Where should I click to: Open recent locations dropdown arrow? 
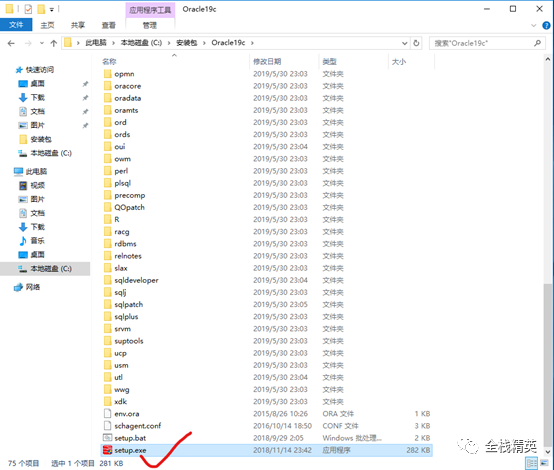(42, 43)
